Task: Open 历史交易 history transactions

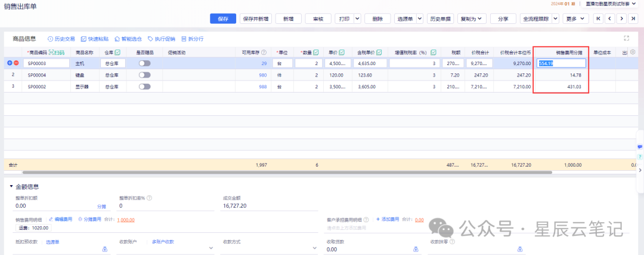Action: pyautogui.click(x=61, y=38)
